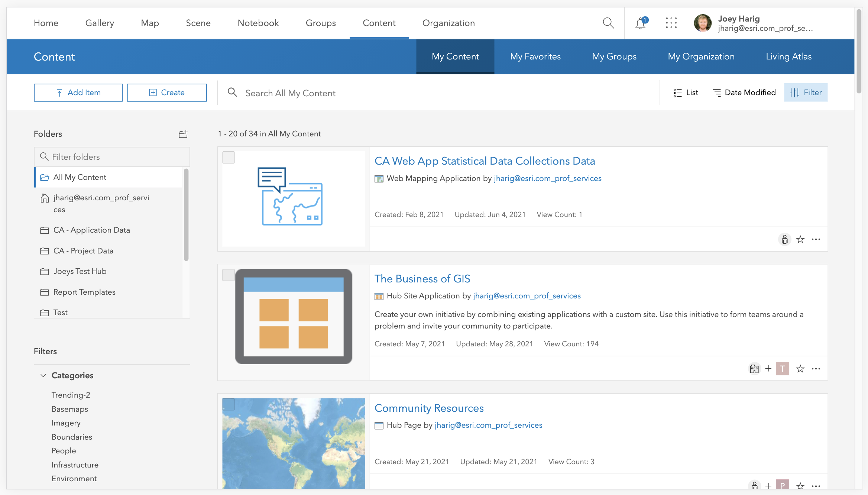868x495 pixels.
Task: Click the Add Item upload icon
Action: (x=59, y=93)
